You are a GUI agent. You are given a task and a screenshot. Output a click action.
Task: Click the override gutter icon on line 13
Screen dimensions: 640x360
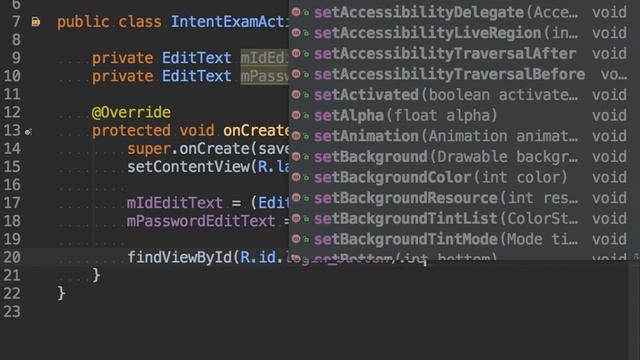28,131
